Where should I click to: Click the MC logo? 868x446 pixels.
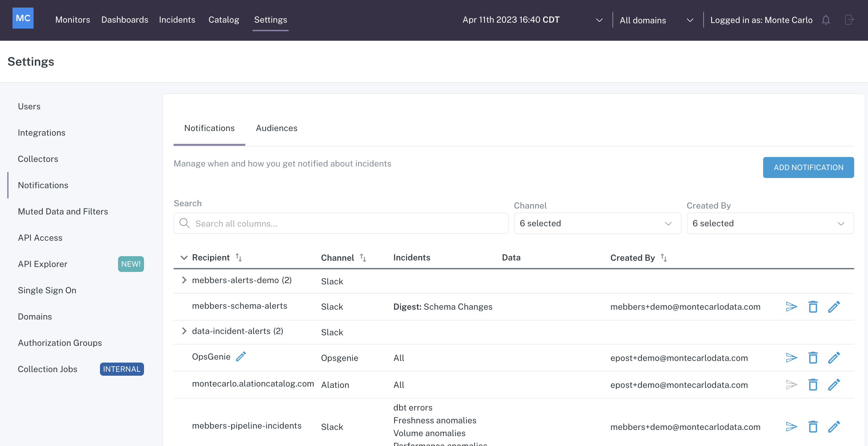23,18
